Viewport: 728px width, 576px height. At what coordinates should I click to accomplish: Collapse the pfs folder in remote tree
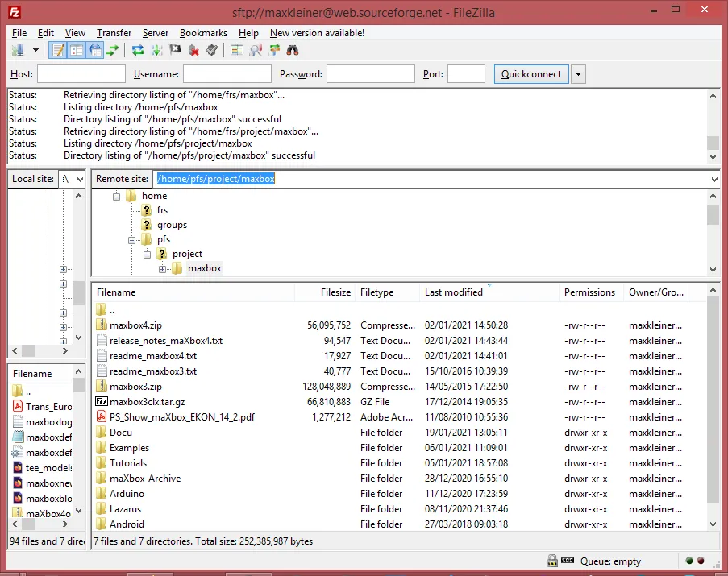click(x=132, y=239)
